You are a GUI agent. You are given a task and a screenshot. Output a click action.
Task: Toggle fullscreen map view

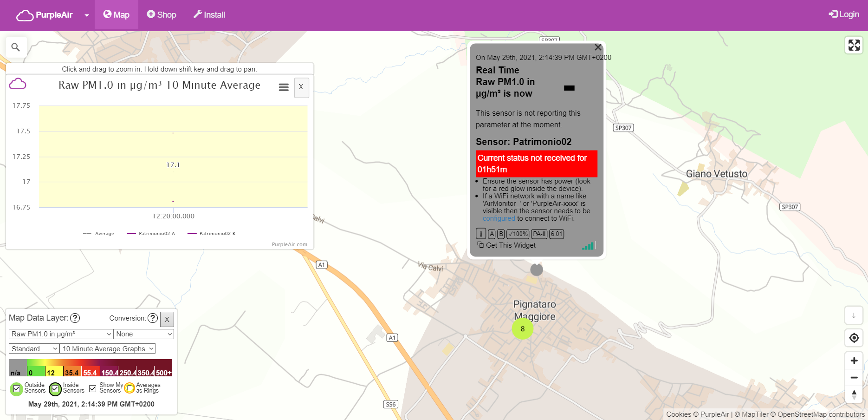pos(854,45)
